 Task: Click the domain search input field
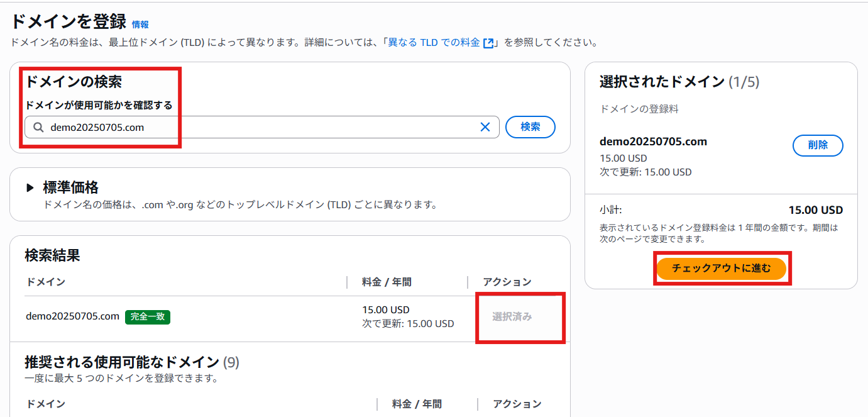pos(262,127)
